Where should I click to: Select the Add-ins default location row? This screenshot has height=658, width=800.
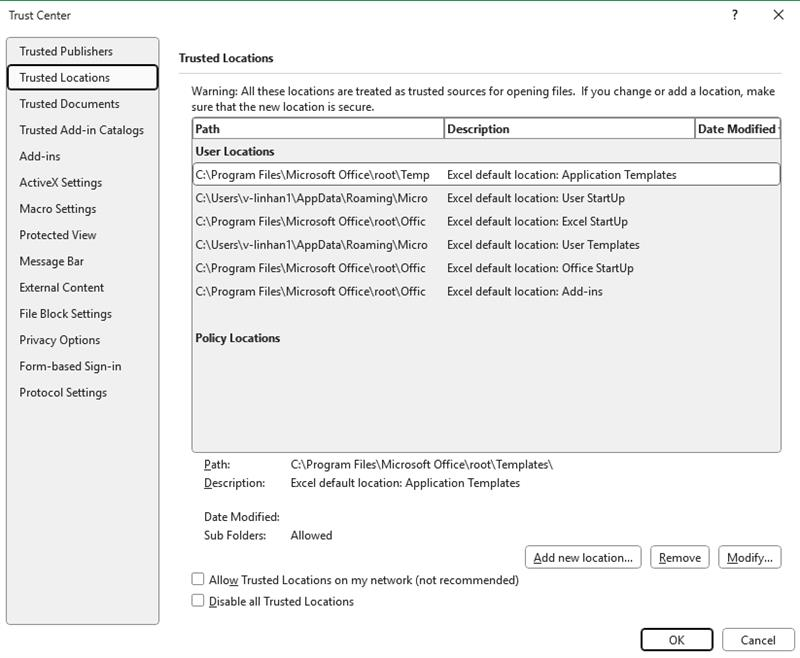point(486,291)
